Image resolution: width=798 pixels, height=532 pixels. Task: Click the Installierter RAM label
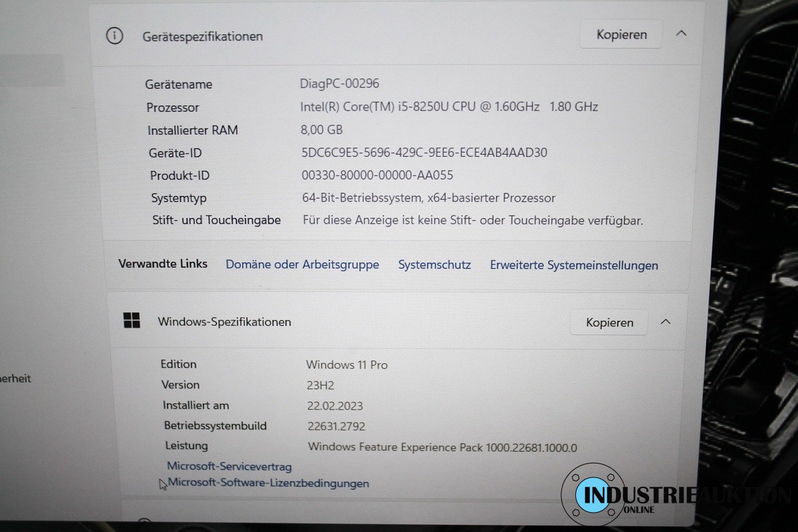(193, 130)
